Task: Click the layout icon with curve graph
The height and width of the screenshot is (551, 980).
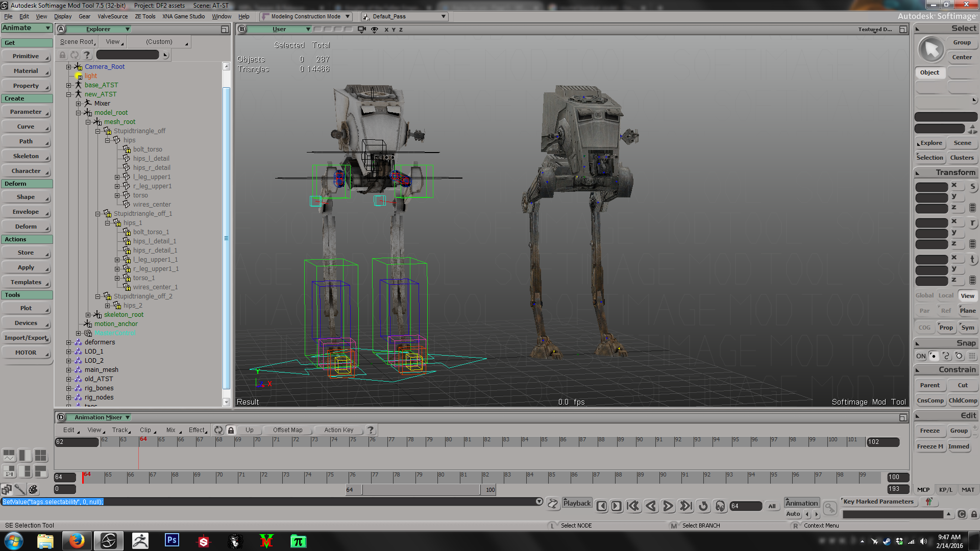Action: 9,455
